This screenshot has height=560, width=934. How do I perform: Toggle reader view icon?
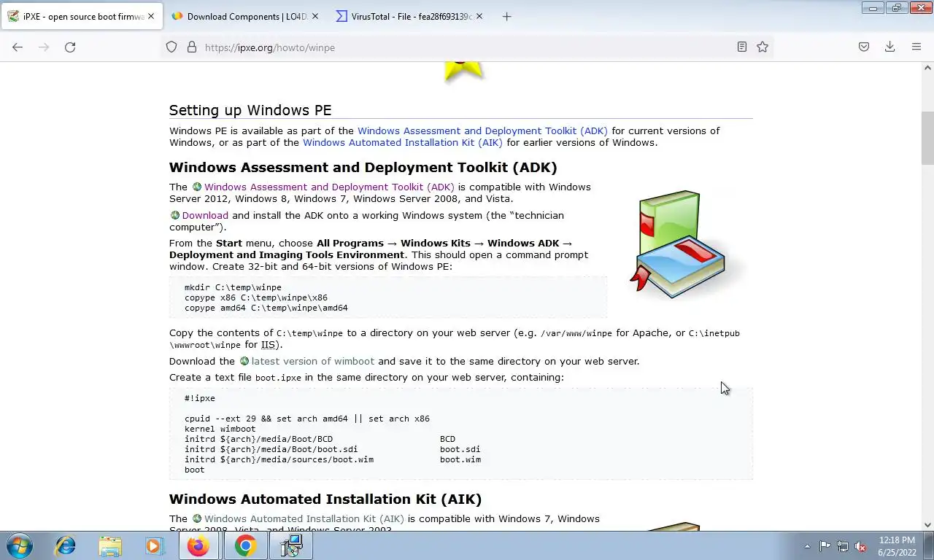(x=741, y=47)
